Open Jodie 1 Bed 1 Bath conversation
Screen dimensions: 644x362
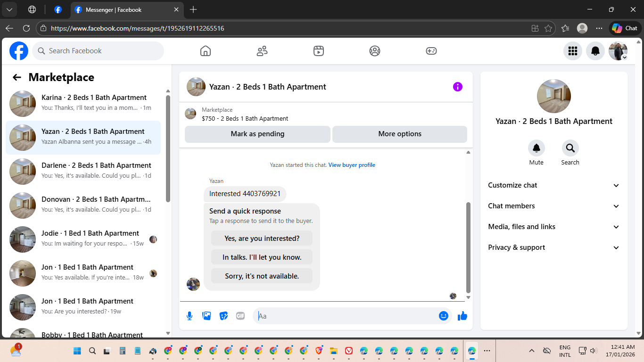pyautogui.click(x=83, y=239)
